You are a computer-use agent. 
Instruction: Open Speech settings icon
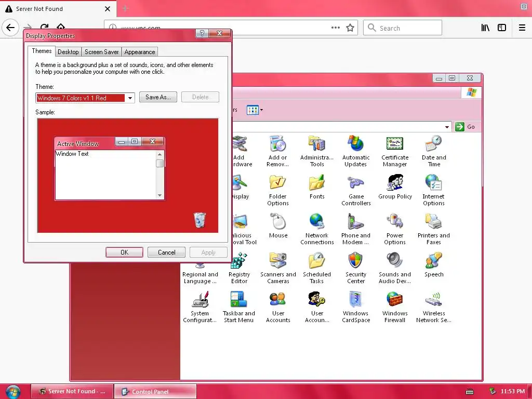point(434,265)
